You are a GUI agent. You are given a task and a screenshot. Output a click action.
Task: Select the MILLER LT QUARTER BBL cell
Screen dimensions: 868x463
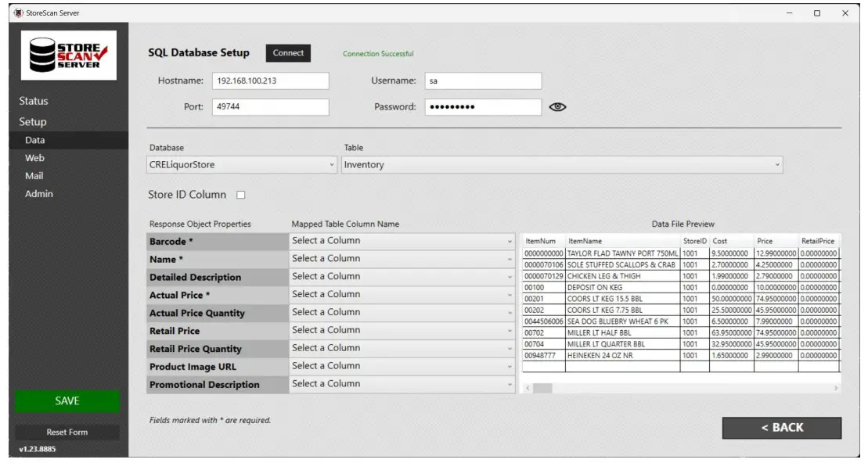click(x=623, y=344)
